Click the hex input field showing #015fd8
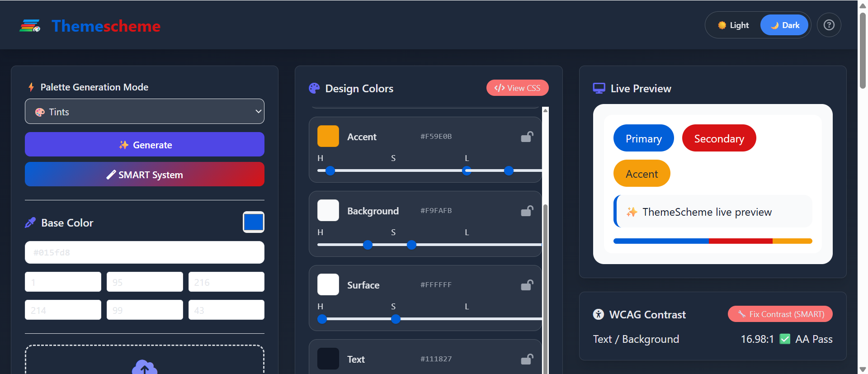The width and height of the screenshot is (868, 374). click(x=145, y=252)
